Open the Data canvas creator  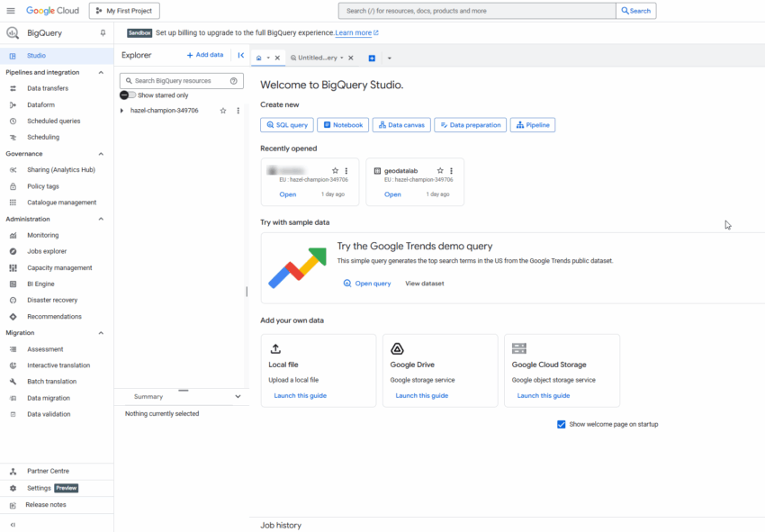[401, 125]
